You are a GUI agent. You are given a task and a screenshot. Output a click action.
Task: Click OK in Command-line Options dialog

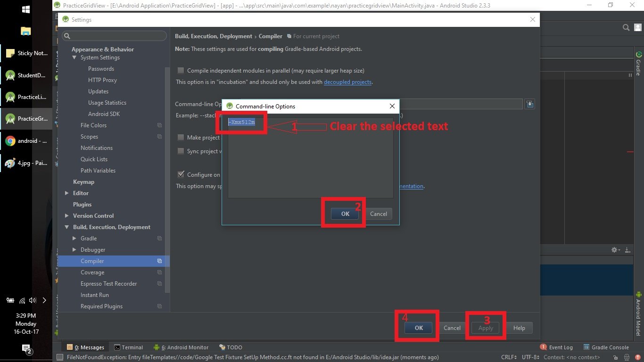point(345,214)
